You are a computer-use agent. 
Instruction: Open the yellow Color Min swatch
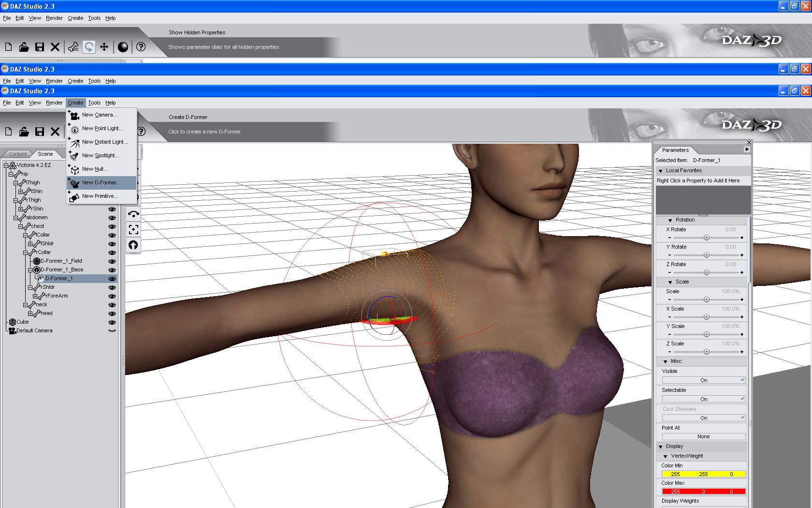click(704, 474)
